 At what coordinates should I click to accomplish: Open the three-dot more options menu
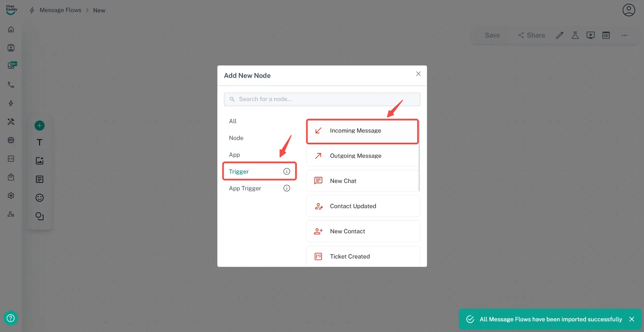624,35
